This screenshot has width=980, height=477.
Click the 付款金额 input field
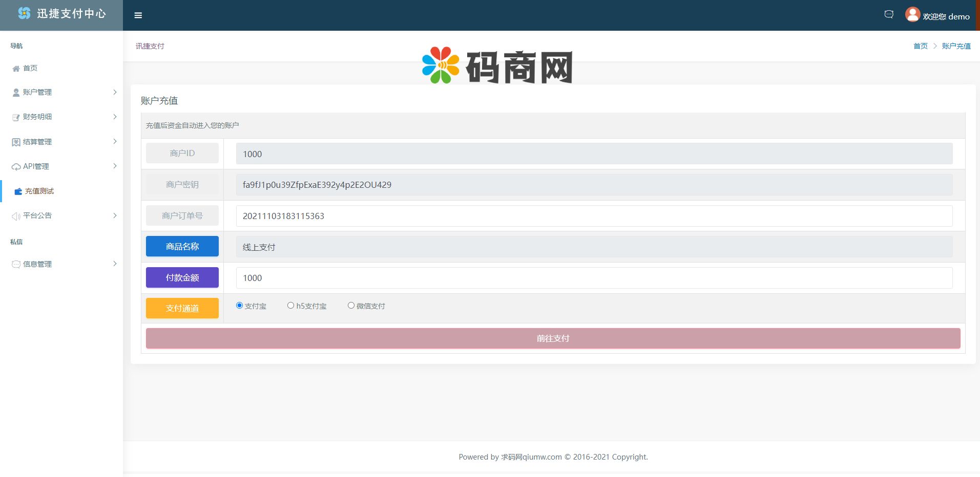(x=594, y=278)
